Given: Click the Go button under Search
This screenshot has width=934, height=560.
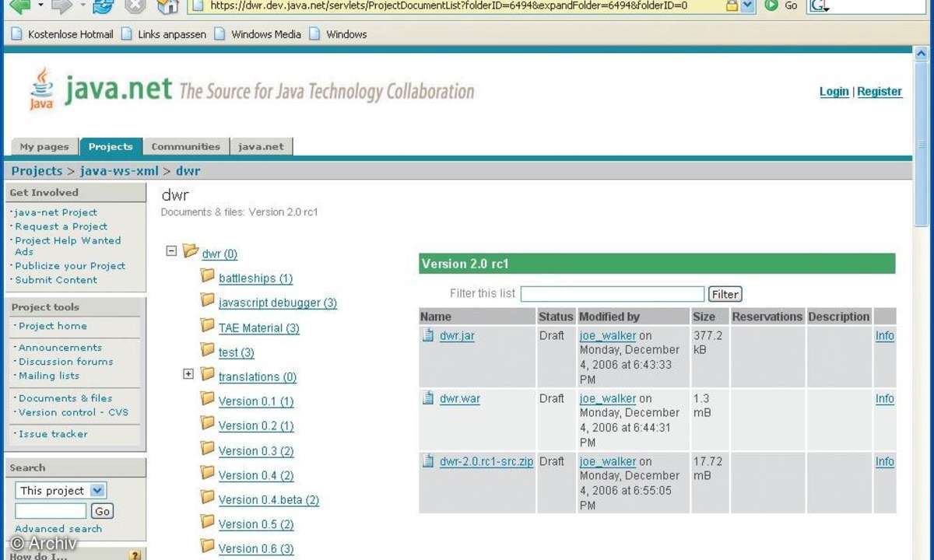Looking at the screenshot, I should click(102, 511).
